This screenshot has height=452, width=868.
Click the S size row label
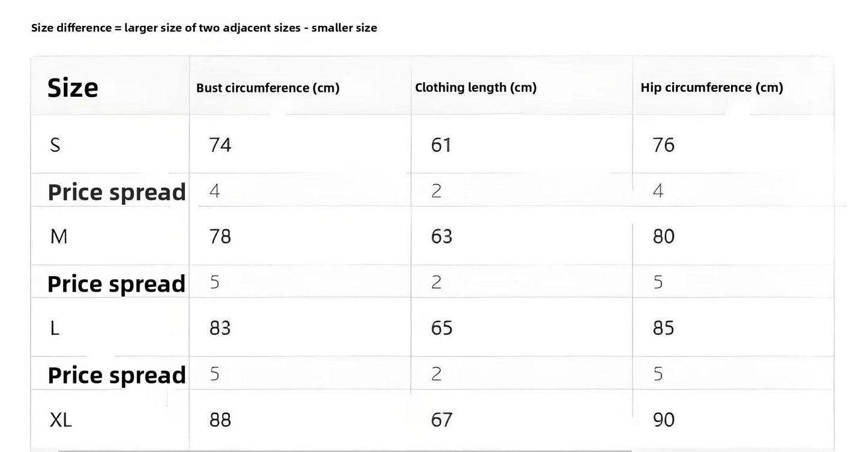(55, 145)
